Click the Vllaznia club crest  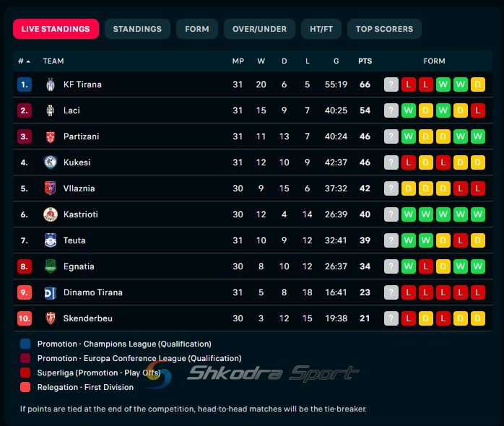click(51, 188)
